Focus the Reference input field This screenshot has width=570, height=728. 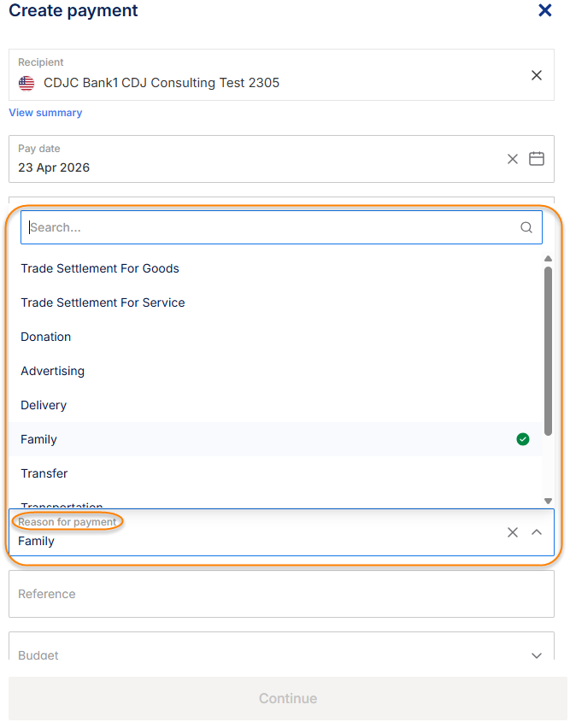[281, 594]
